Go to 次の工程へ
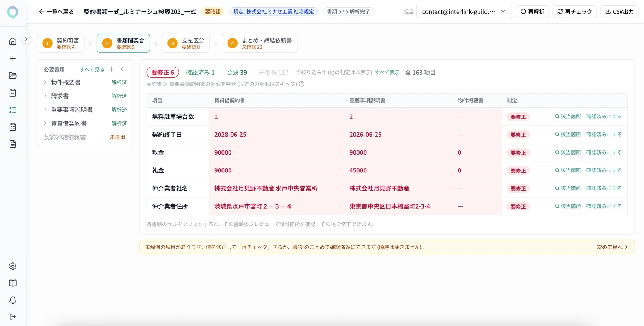 pyautogui.click(x=613, y=247)
